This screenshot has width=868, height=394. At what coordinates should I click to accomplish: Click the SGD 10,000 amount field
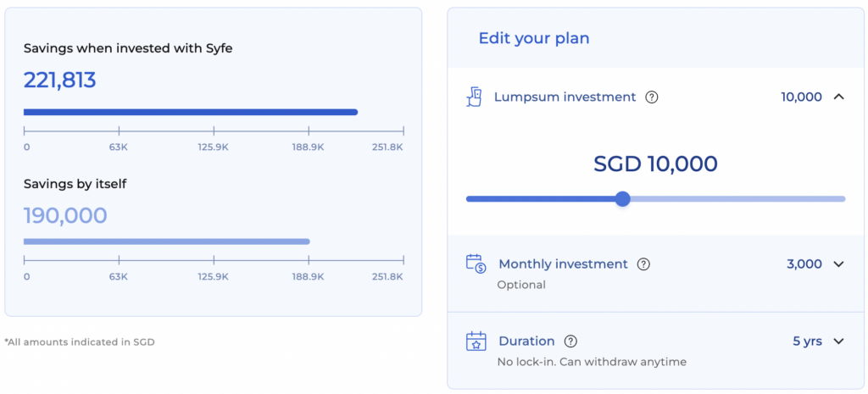pos(655,164)
